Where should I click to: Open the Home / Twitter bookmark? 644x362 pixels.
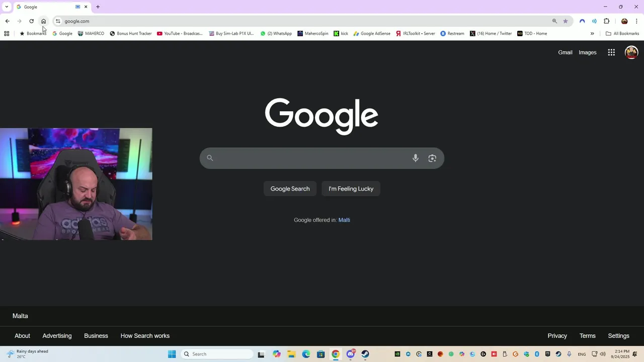point(491,34)
